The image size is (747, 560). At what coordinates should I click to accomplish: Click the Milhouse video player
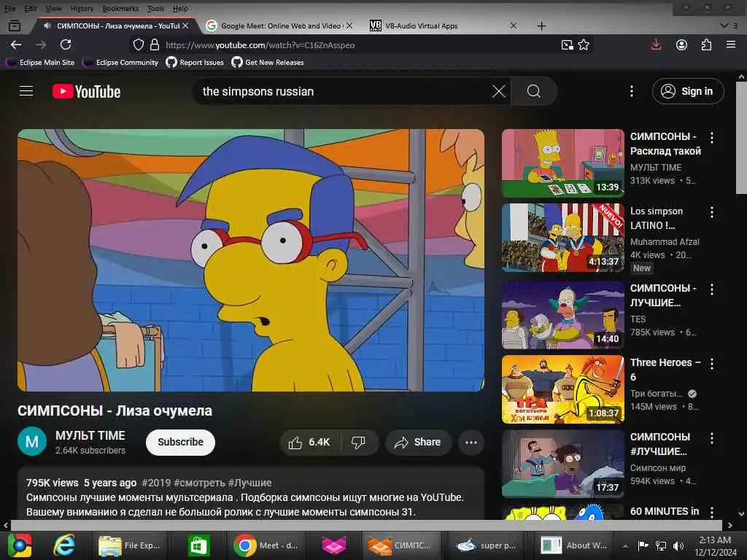[x=251, y=260]
